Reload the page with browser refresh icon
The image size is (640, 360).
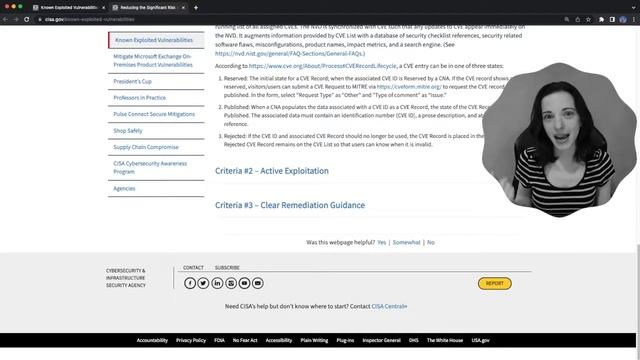[x=27, y=19]
